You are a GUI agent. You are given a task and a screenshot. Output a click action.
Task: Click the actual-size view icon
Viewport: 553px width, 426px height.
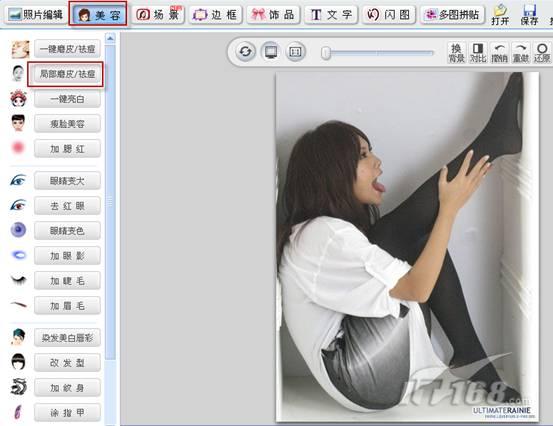[295, 52]
